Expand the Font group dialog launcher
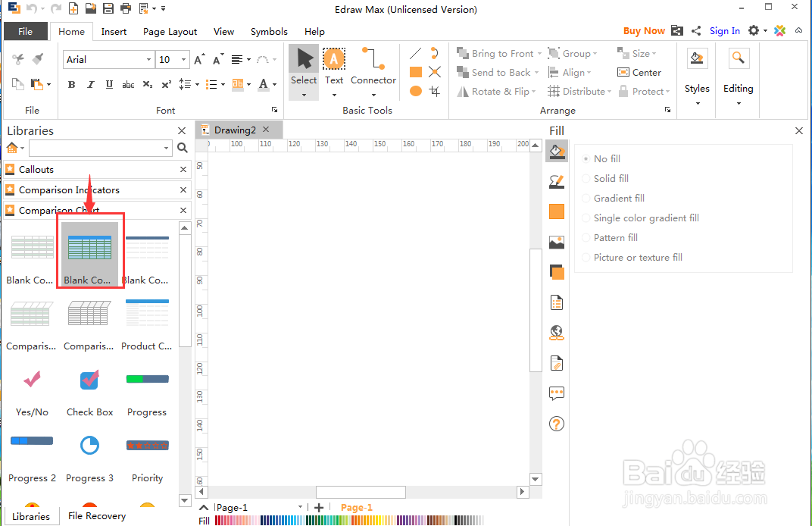This screenshot has width=812, height=526. 274,110
